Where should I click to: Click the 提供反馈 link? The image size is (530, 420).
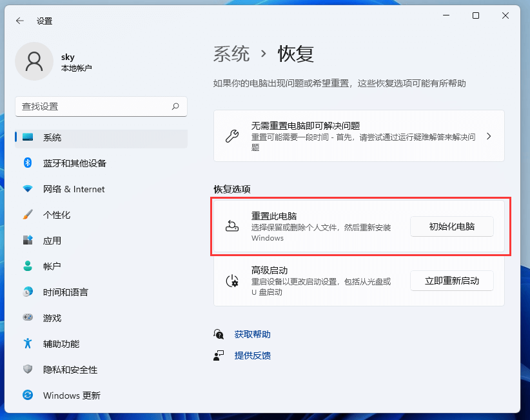click(x=252, y=355)
